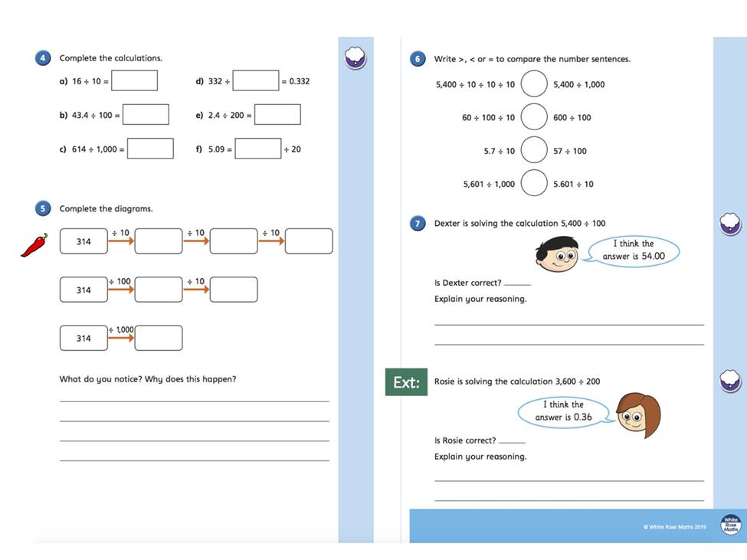This screenshot has height=560, width=747.
Task: Select the answer box for 16 ÷ 10
Action: tap(134, 80)
